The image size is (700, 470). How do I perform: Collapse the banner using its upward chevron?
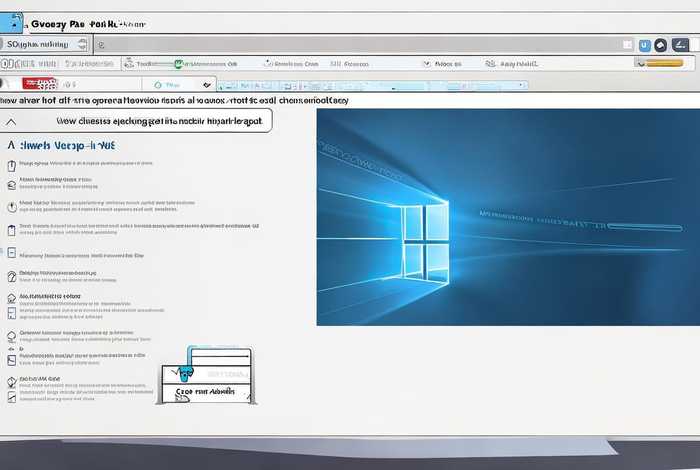(x=12, y=121)
